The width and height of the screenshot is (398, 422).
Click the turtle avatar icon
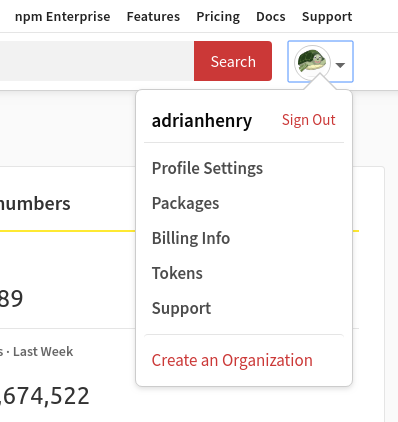pyautogui.click(x=312, y=62)
